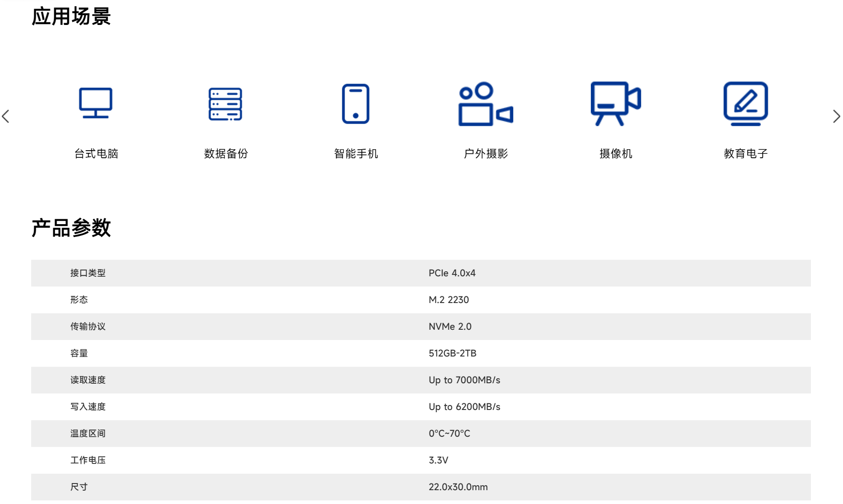Click the camcorder icon on tripod
Screen dimensions: 843x504
click(615, 104)
